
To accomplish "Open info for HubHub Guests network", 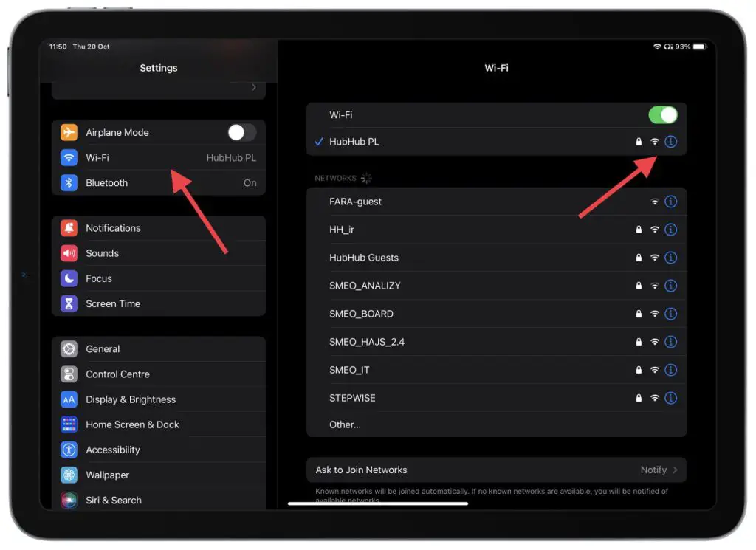I will [x=670, y=258].
